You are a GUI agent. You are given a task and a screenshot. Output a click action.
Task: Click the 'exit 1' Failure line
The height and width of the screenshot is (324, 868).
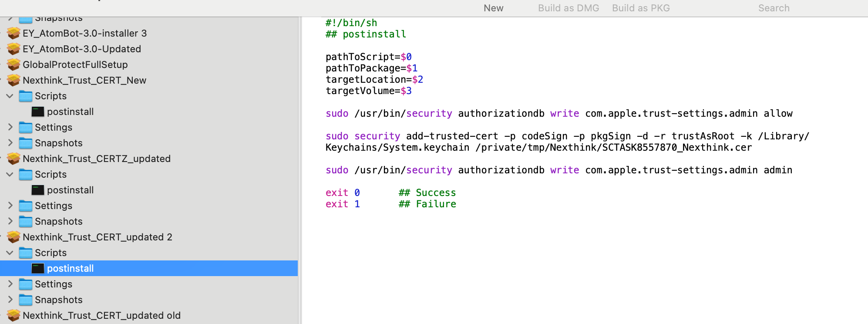pos(390,204)
